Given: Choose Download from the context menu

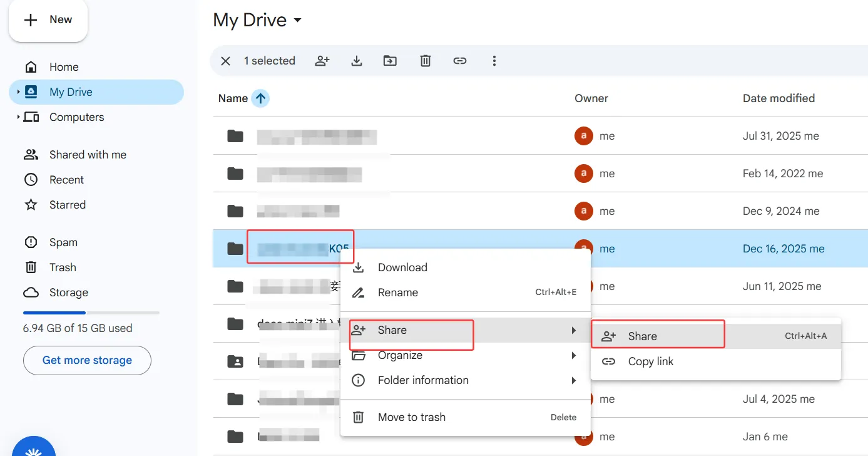Looking at the screenshot, I should pos(465,267).
